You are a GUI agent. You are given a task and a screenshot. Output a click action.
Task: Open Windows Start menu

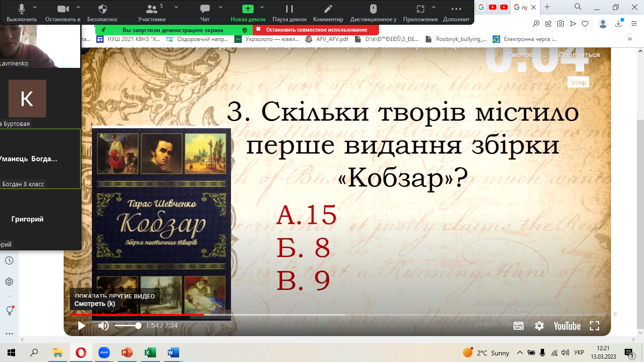(x=11, y=352)
